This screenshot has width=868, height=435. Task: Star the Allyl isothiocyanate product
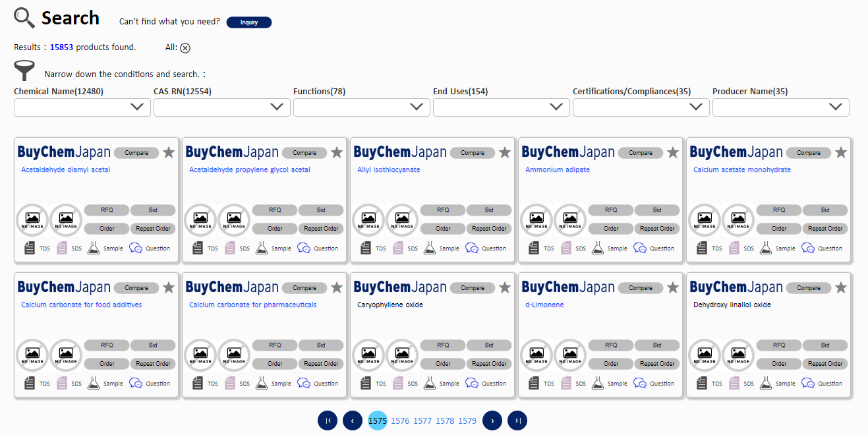pyautogui.click(x=505, y=152)
